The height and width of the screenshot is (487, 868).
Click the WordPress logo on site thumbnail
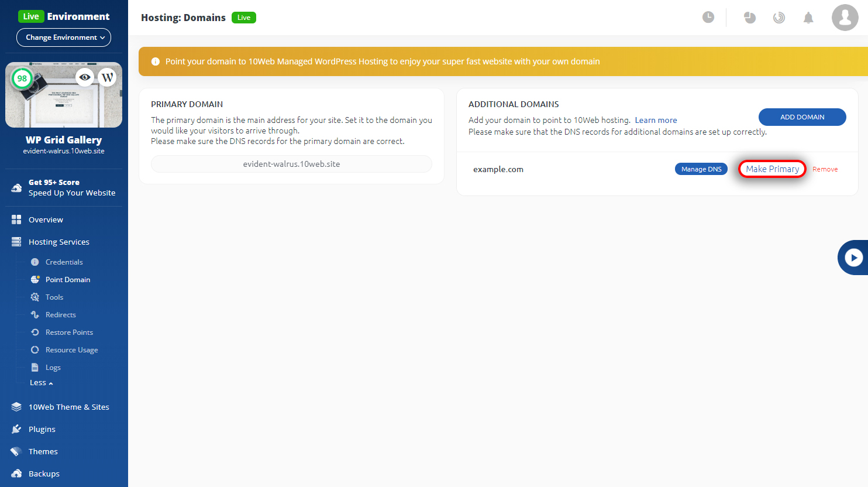pyautogui.click(x=108, y=77)
